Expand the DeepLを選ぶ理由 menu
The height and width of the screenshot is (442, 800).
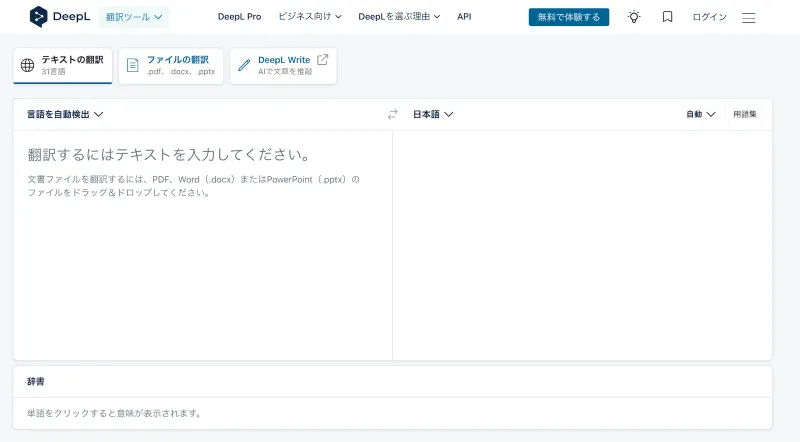[x=399, y=16]
